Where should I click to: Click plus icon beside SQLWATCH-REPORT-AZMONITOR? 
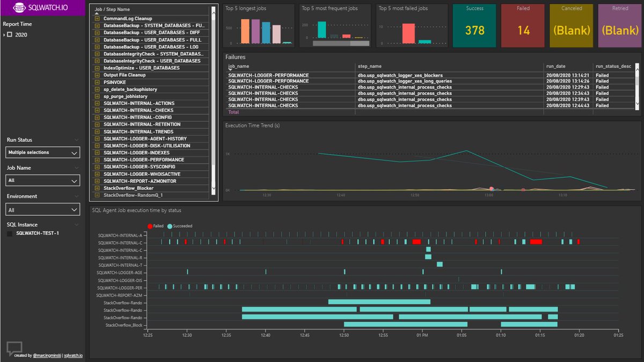97,181
